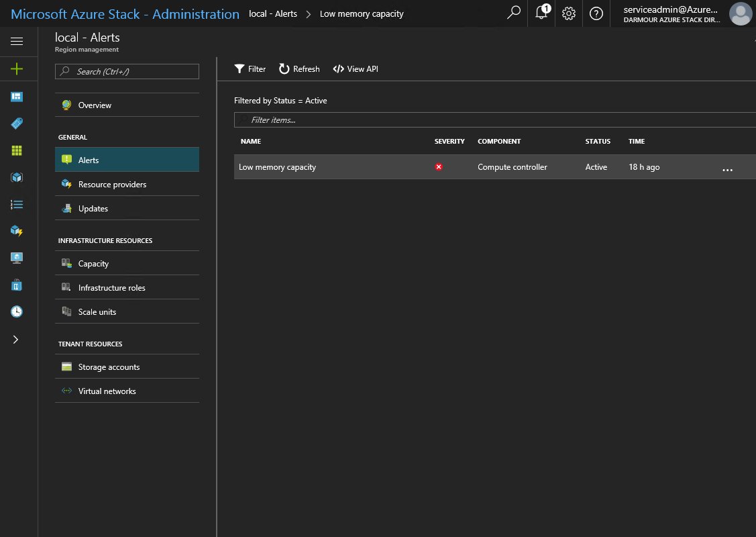Viewport: 756px width, 537px height.
Task: Click the Marketplace shopping bag icon
Action: pyautogui.click(x=17, y=285)
